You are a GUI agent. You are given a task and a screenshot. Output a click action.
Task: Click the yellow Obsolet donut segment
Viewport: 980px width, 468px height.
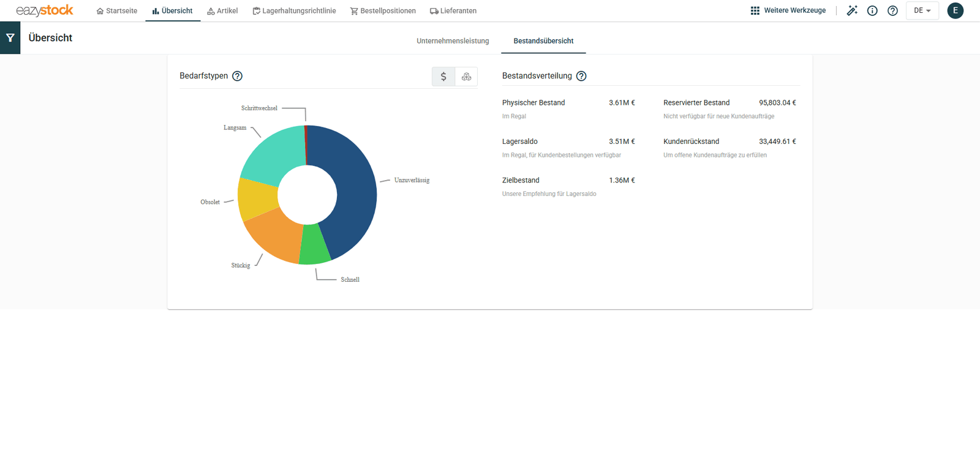click(x=257, y=198)
